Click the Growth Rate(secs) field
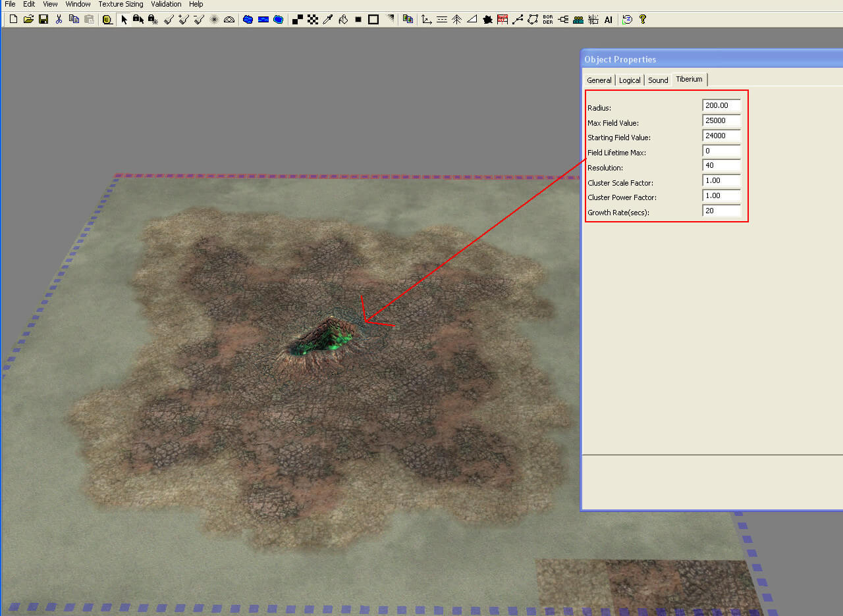843x616 pixels. (721, 211)
